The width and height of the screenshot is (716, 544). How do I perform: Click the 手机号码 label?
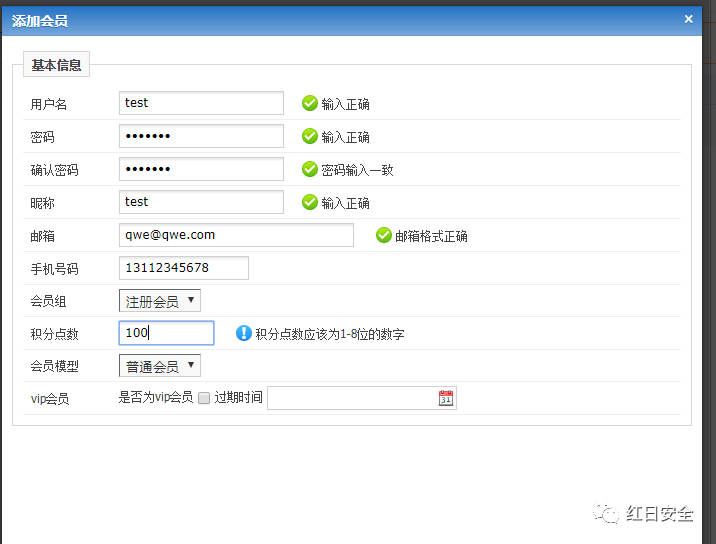(54, 269)
